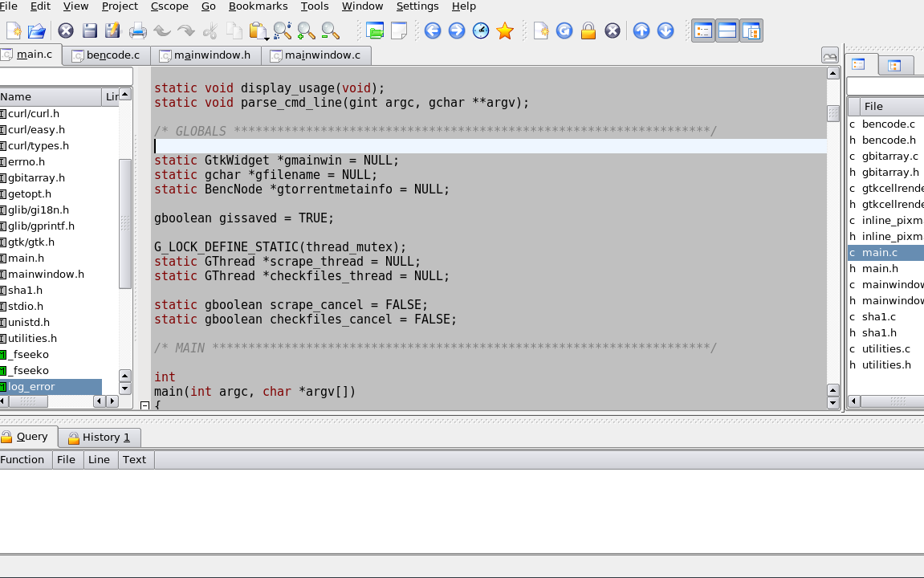924x578 pixels.
Task: Click the symbol search input field
Action: 66,76
